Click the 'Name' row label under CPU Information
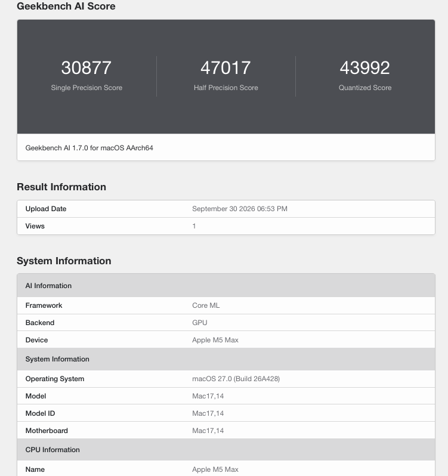 [x=35, y=469]
